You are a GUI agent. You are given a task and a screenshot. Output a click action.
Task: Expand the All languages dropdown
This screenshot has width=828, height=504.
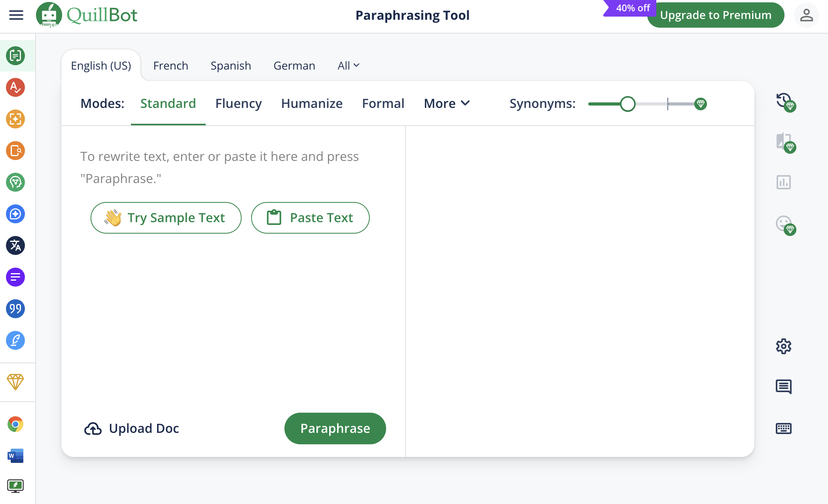click(x=348, y=65)
